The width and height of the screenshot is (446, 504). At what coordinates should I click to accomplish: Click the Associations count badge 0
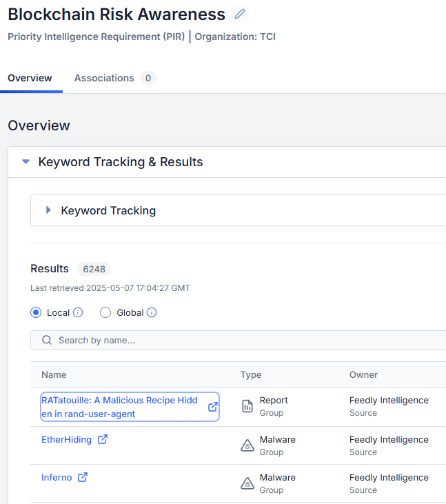pyautogui.click(x=148, y=78)
